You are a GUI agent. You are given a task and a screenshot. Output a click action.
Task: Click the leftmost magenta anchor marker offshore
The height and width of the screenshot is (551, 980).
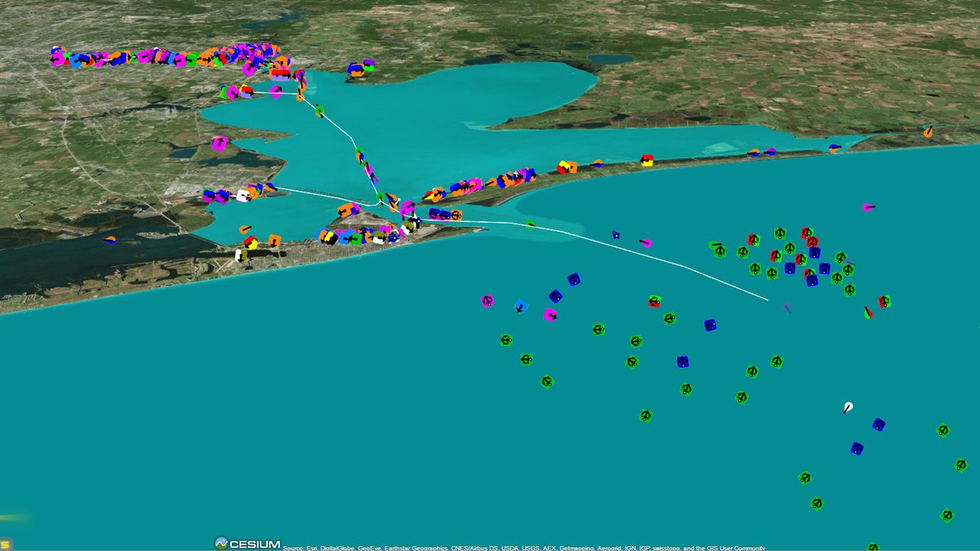pos(488,301)
